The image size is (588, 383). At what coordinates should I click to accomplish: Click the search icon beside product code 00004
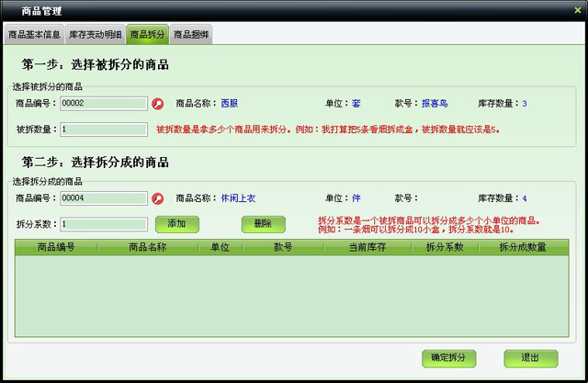[x=157, y=198]
